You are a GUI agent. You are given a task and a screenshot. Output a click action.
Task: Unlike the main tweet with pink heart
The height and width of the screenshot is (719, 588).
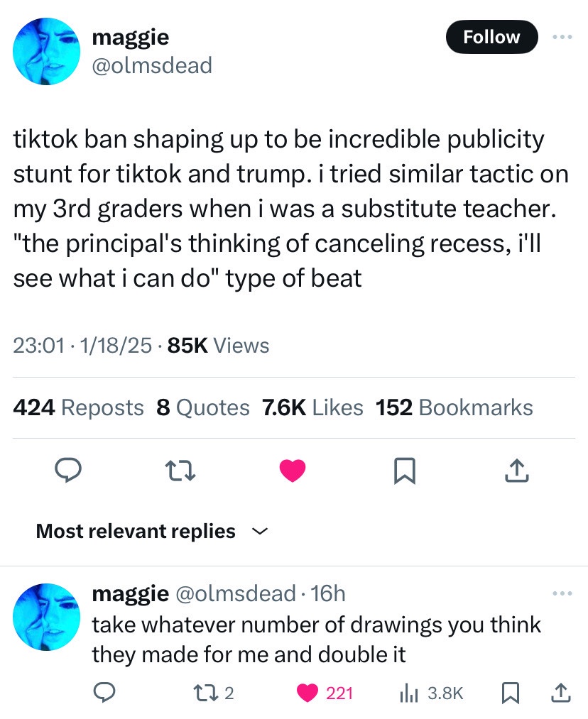point(293,471)
